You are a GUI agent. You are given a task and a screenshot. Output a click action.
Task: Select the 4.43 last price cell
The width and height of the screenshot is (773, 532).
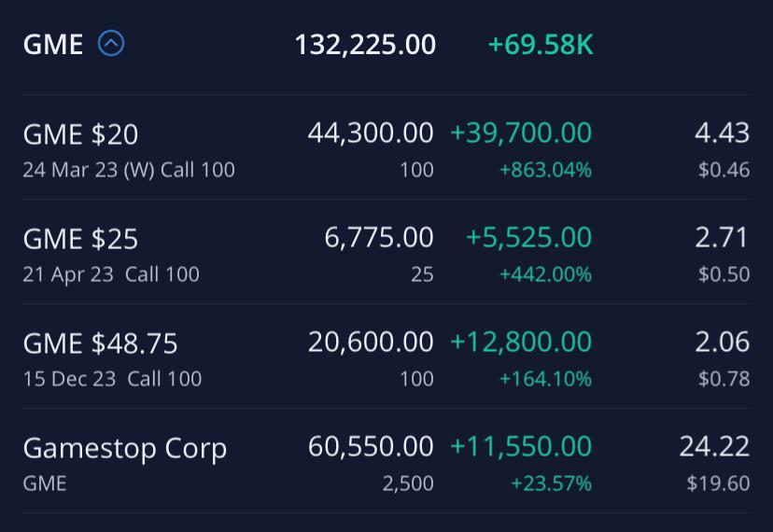pos(722,133)
